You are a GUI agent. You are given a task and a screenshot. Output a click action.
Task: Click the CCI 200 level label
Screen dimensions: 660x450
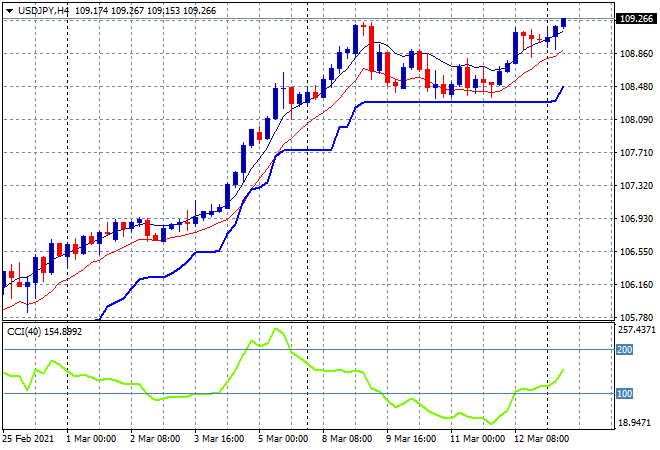625,350
